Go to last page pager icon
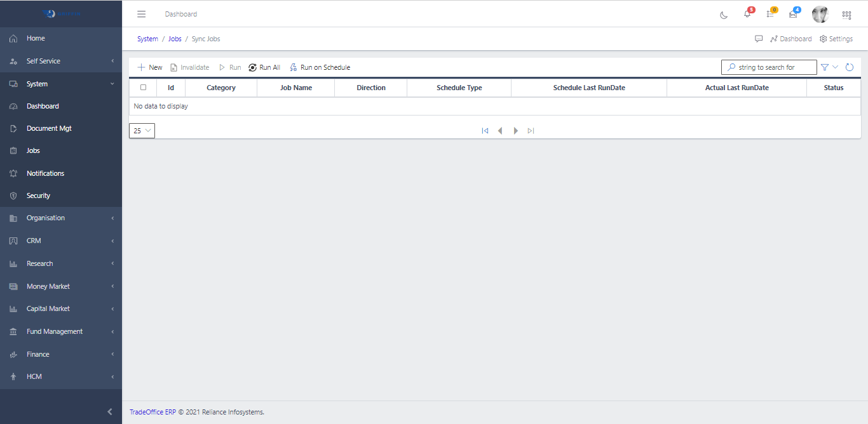The height and width of the screenshot is (424, 868). tap(531, 131)
